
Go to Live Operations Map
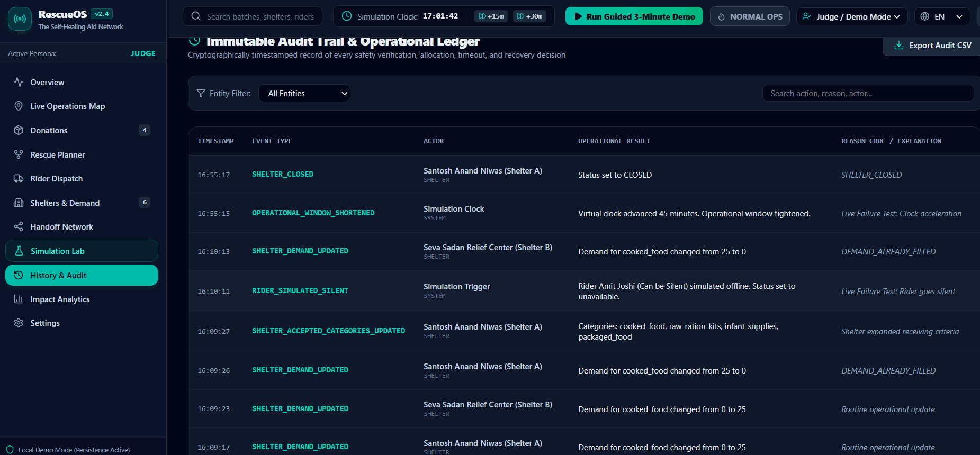click(x=82, y=106)
